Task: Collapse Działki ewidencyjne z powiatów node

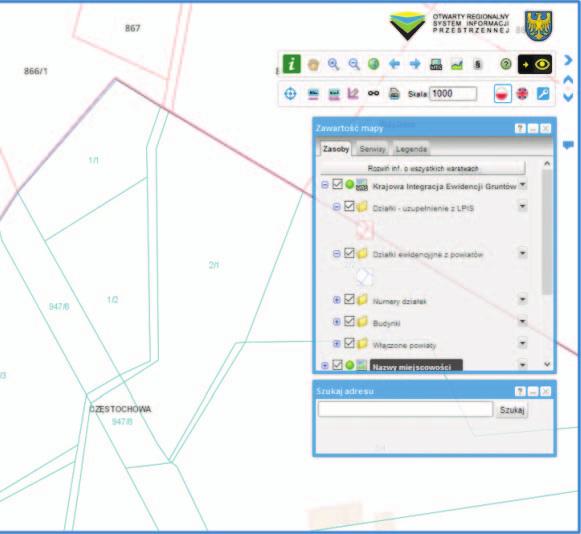Action: pos(336,254)
